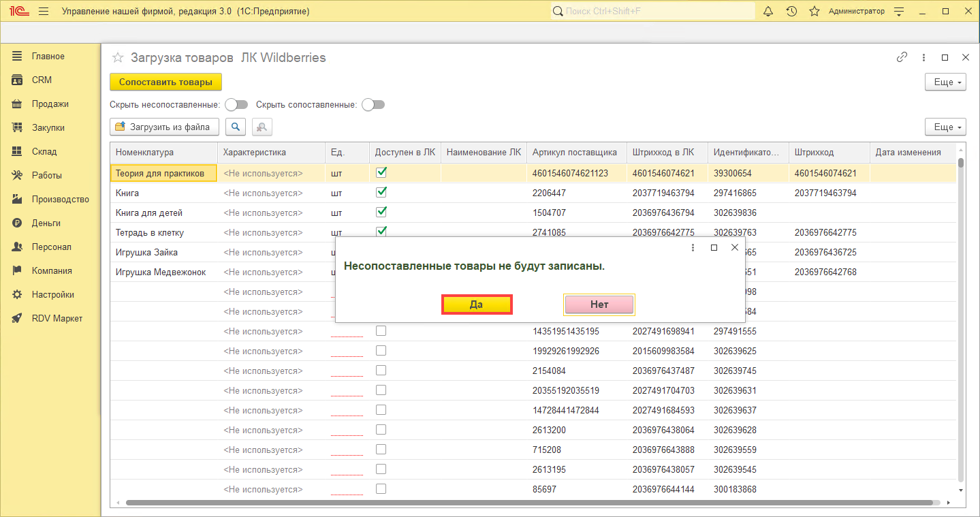Uncheck Доступен в ЛК for Теория для практиков
980x517 pixels.
(381, 172)
